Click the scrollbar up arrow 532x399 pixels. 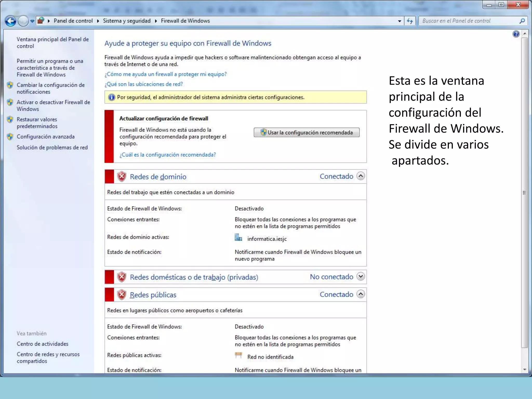point(524,34)
